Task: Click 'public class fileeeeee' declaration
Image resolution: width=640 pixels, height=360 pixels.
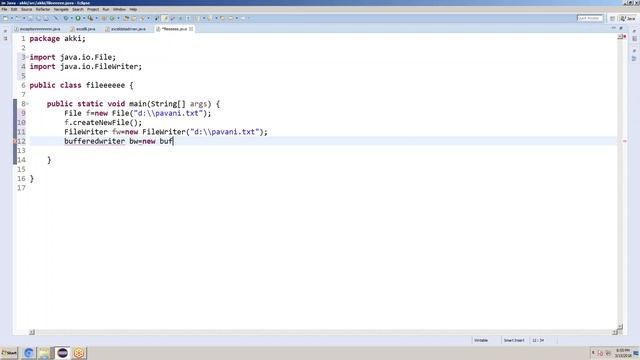Action: click(77, 85)
